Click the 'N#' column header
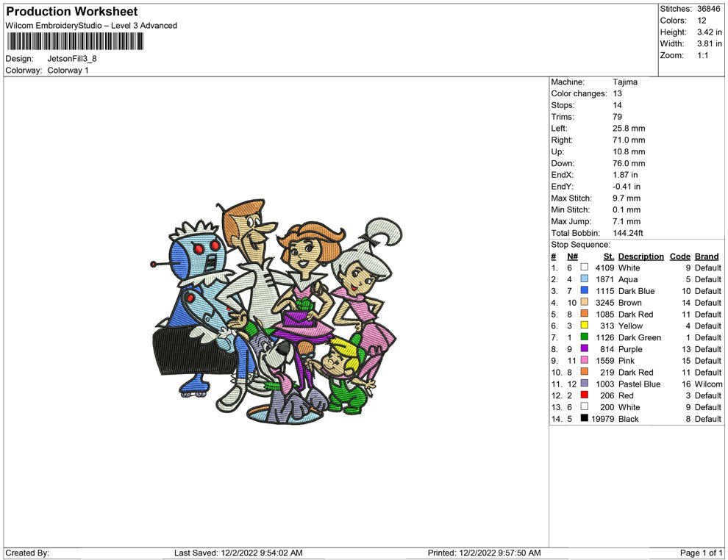Viewport: 728px width, 560px height. click(572, 256)
